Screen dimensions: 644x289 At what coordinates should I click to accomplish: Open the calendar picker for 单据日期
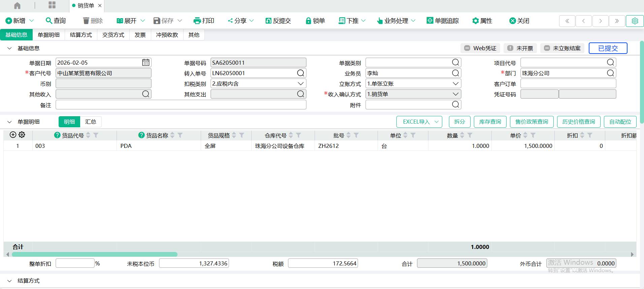[146, 63]
